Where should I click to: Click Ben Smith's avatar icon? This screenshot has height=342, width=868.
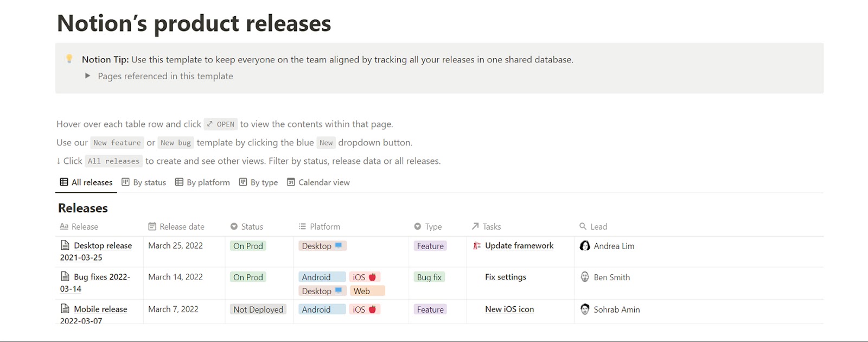[585, 277]
